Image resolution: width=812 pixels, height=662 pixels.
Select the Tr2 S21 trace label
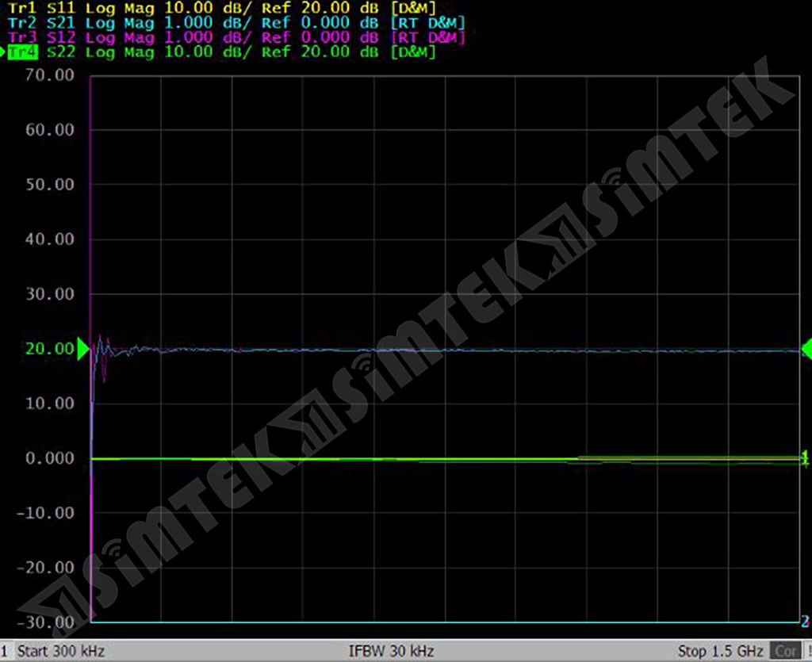coord(41,23)
